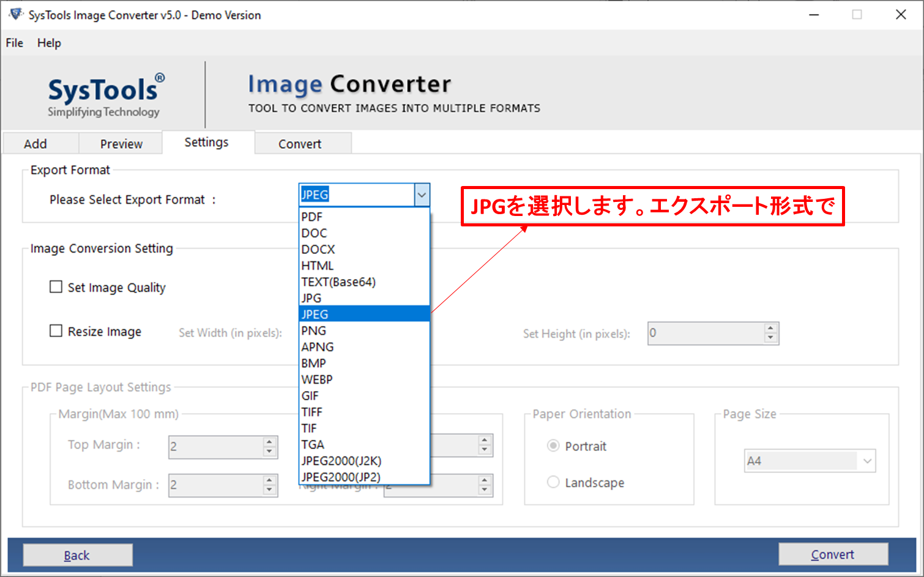Click the SysTools app icon in title bar
The height and width of the screenshot is (577, 924).
pyautogui.click(x=15, y=13)
